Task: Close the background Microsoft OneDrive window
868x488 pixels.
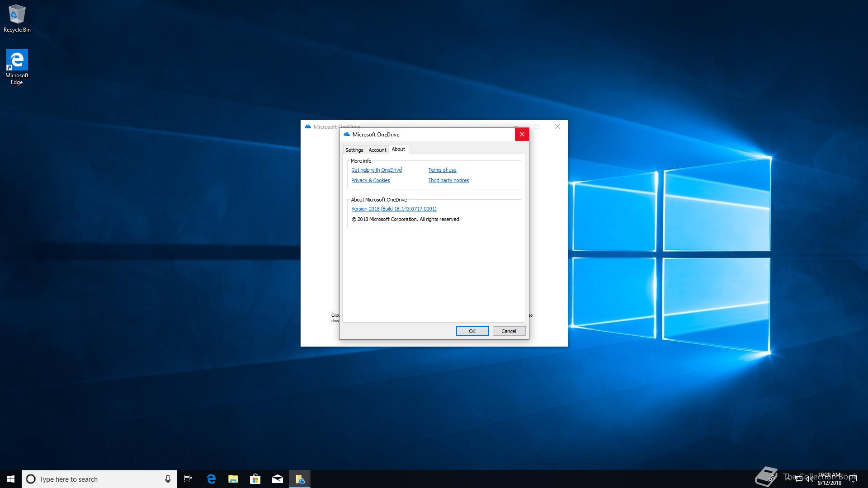Action: pyautogui.click(x=557, y=127)
